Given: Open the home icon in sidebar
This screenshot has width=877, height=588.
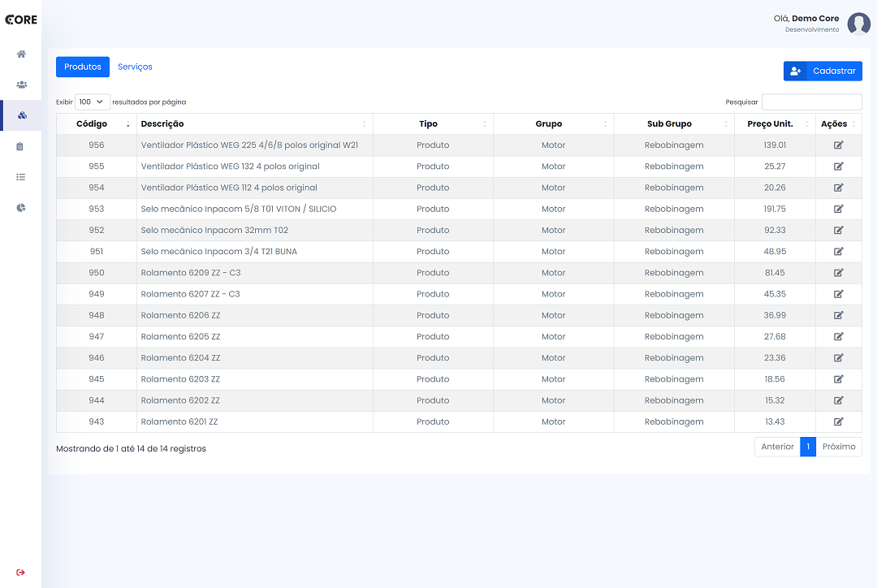Looking at the screenshot, I should pos(21,54).
